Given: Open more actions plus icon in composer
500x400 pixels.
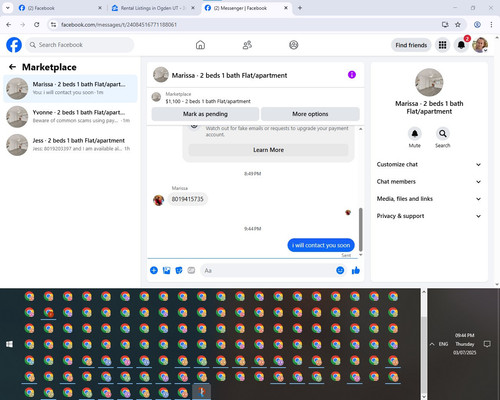Looking at the screenshot, I should click(154, 270).
